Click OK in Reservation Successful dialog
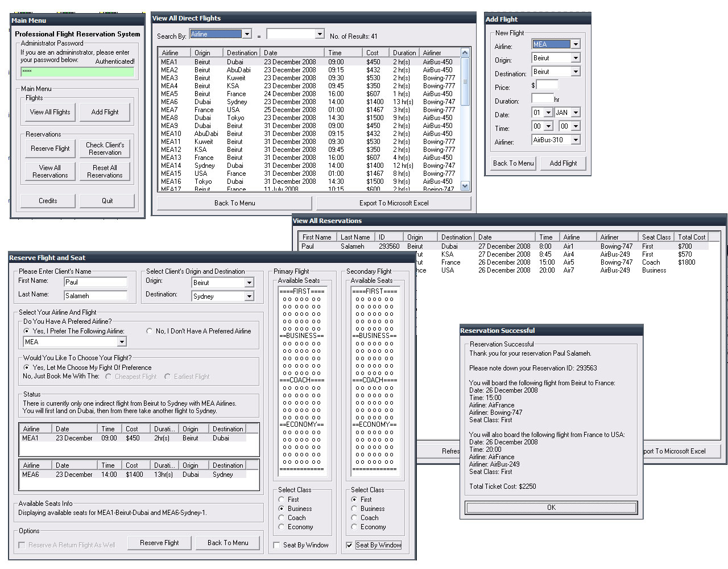The width and height of the screenshot is (728, 569). pos(551,508)
